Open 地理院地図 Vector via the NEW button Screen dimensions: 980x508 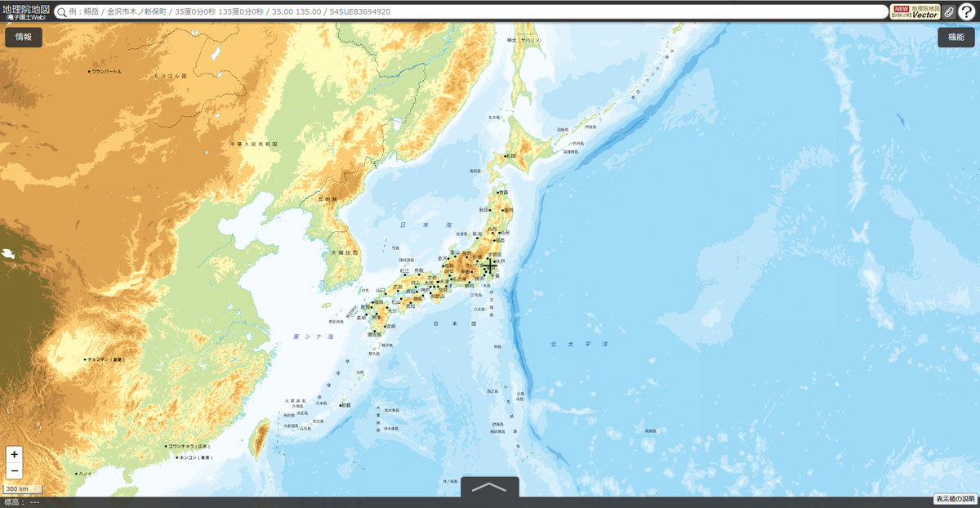[x=915, y=11]
